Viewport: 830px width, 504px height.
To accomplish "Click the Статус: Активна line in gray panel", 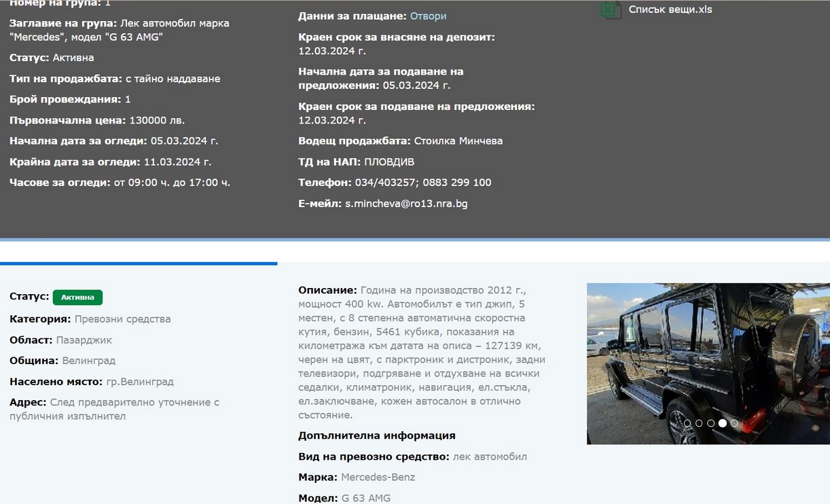I will [52, 58].
